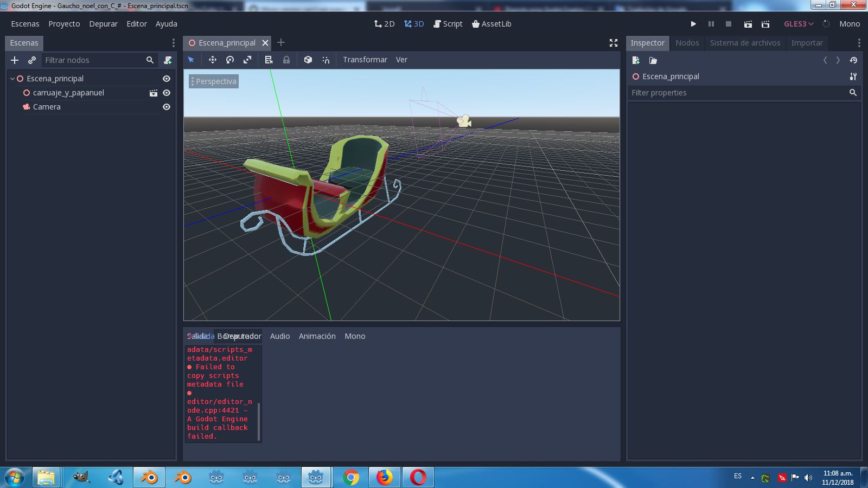The image size is (868, 488).
Task: Open the GLES3 renderer dropdown
Action: click(x=798, y=24)
